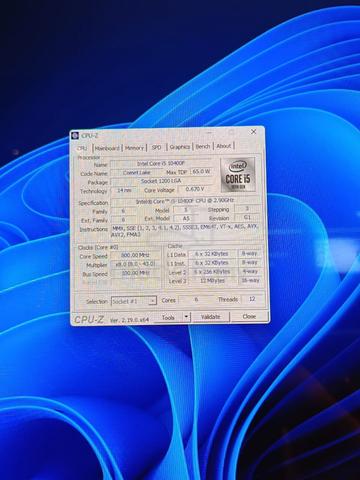Image resolution: width=360 pixels, height=480 pixels.
Task: Click the Ext. Model value A5
Action: point(186,218)
